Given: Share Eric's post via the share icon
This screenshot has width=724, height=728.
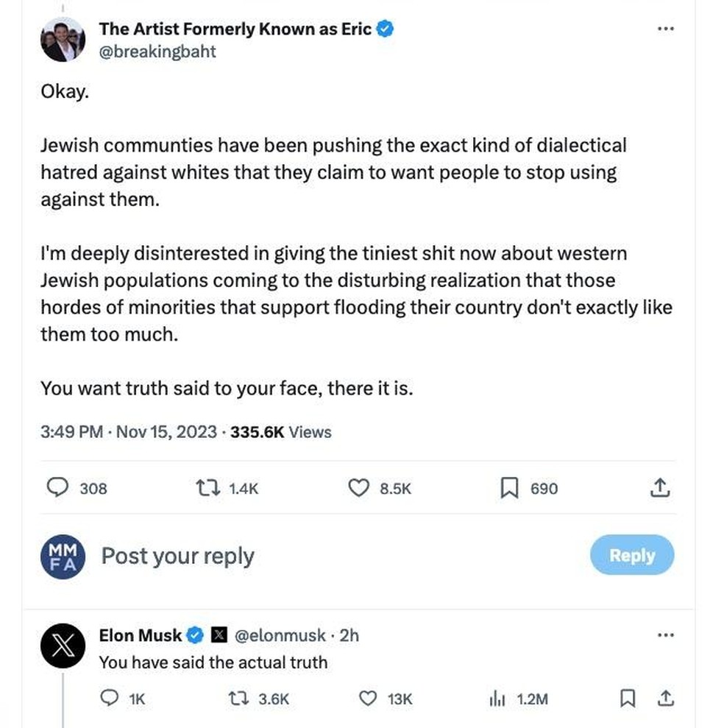Looking at the screenshot, I should [x=660, y=487].
